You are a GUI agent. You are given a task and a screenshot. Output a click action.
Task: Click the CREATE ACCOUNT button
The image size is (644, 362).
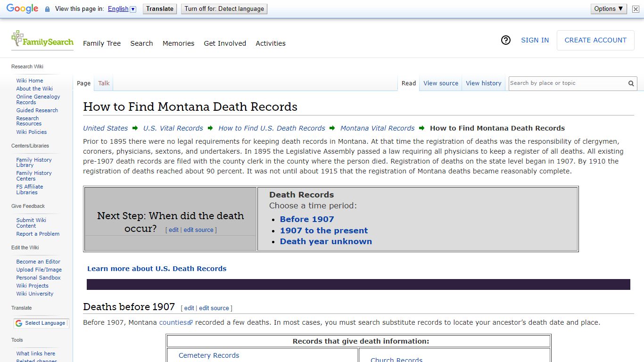(x=595, y=40)
